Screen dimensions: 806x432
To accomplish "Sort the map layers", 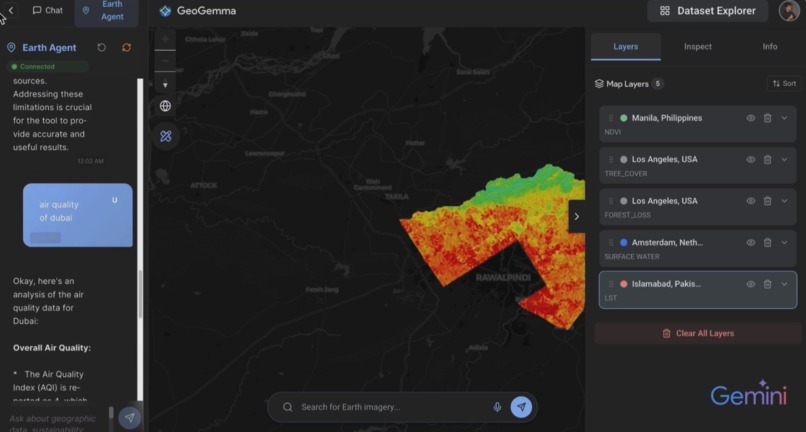I will 784,83.
